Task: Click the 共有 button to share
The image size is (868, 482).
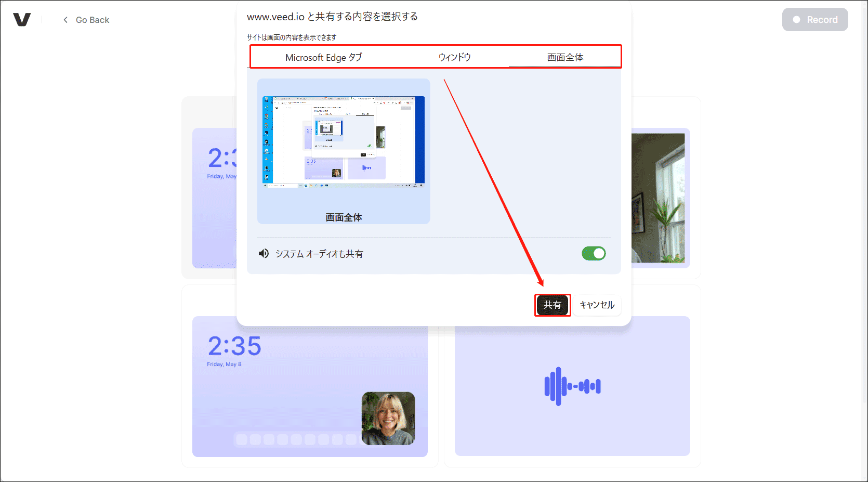Action: click(x=552, y=305)
